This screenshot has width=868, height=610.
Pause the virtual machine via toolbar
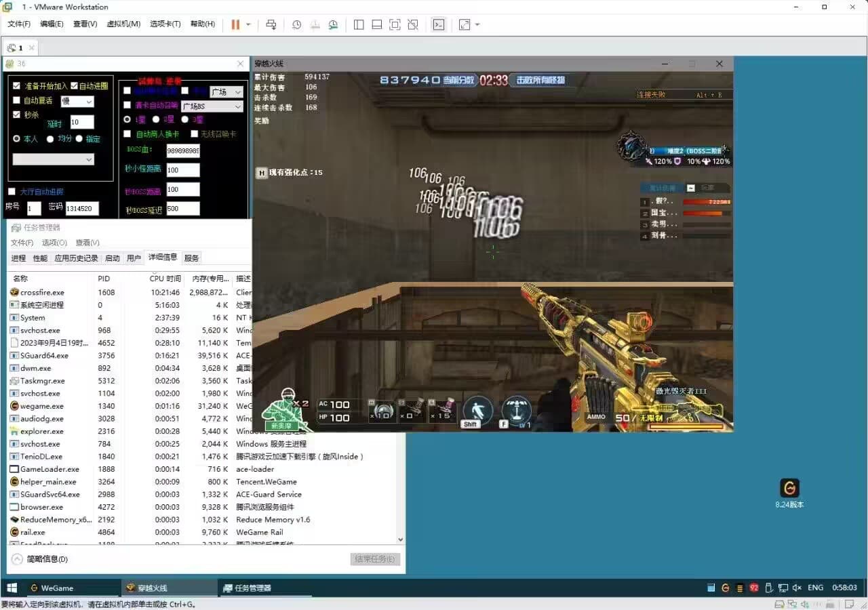coord(235,24)
